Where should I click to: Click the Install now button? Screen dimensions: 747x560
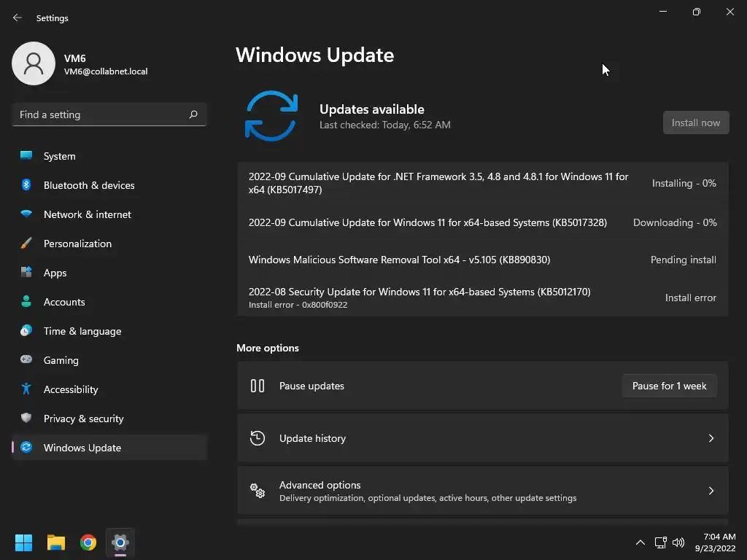click(x=695, y=122)
